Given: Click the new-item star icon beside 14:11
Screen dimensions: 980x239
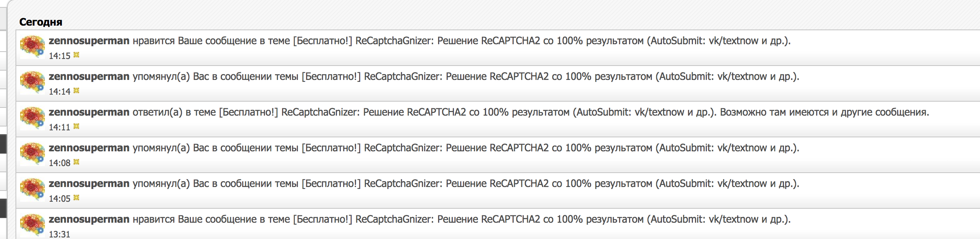Looking at the screenshot, I should [x=76, y=126].
